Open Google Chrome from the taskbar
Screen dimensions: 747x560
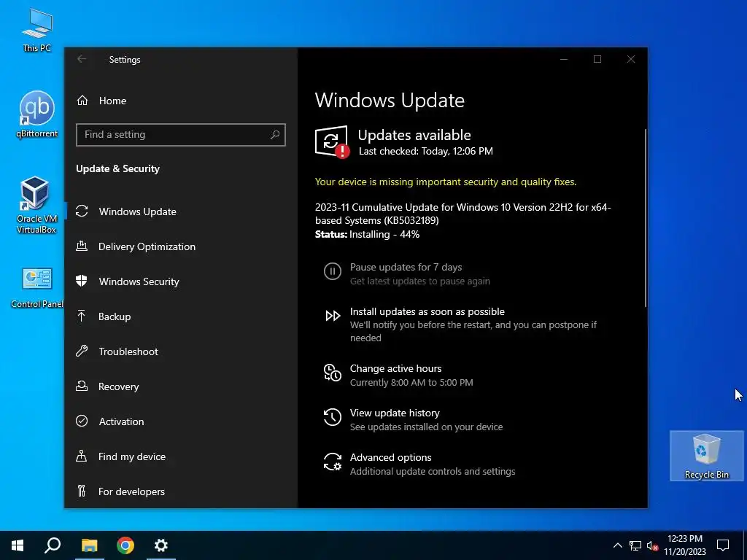(x=125, y=545)
